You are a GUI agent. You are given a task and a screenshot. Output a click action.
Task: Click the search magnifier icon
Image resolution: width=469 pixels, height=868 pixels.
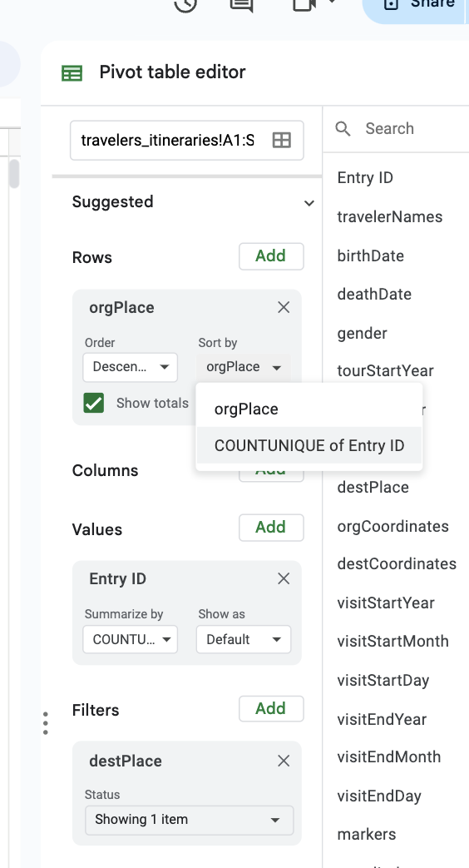343,129
